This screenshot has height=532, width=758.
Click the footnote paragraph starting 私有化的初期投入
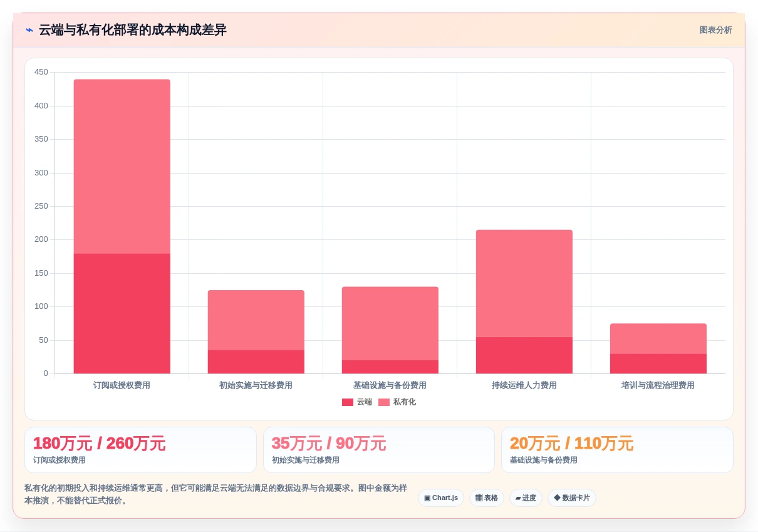coord(215,494)
